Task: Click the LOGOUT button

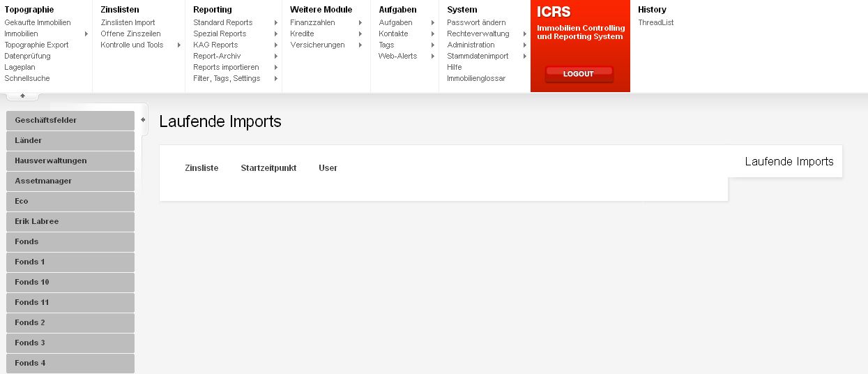Action: pos(579,74)
